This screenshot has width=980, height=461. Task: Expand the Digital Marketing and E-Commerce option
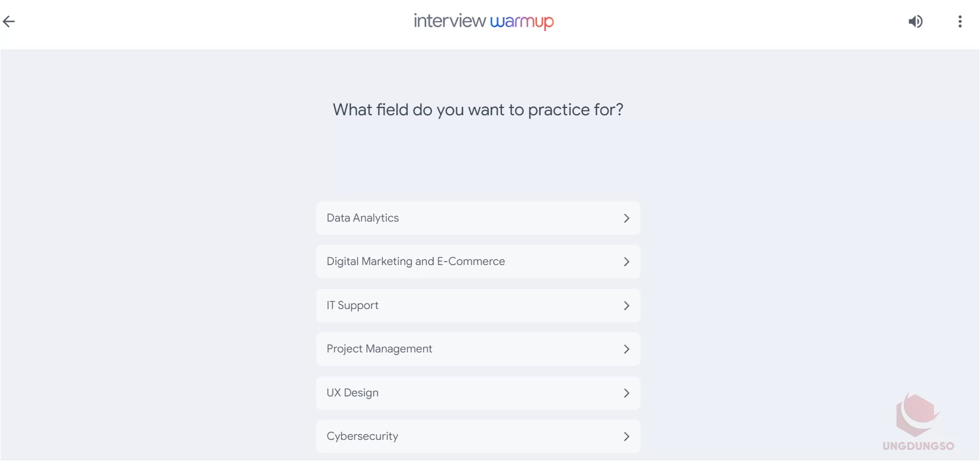[477, 261]
